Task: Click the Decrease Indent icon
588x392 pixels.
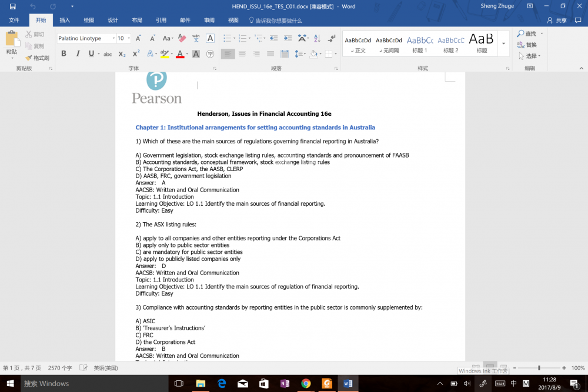Action: click(273, 38)
